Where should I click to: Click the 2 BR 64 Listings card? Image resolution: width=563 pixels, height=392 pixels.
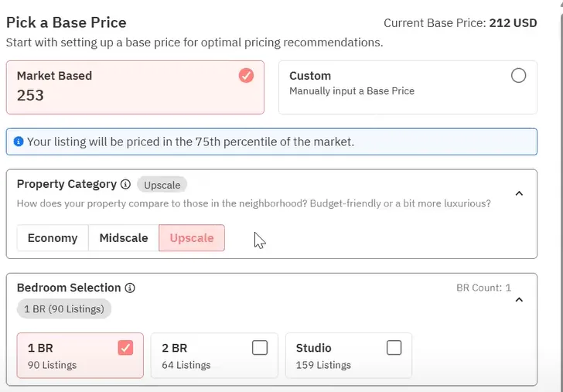pos(214,356)
